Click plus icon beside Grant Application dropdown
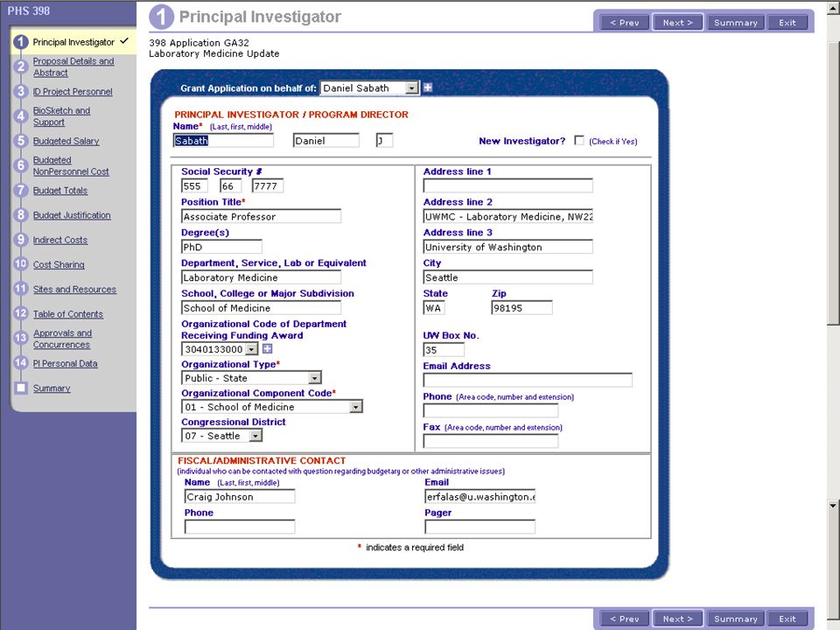The width and height of the screenshot is (840, 630). [x=428, y=87]
